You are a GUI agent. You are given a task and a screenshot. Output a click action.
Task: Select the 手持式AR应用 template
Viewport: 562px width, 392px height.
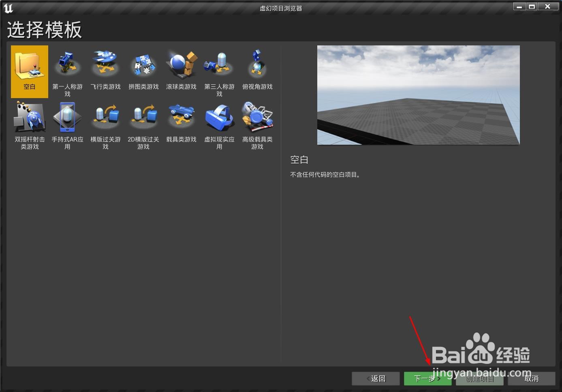(67, 125)
